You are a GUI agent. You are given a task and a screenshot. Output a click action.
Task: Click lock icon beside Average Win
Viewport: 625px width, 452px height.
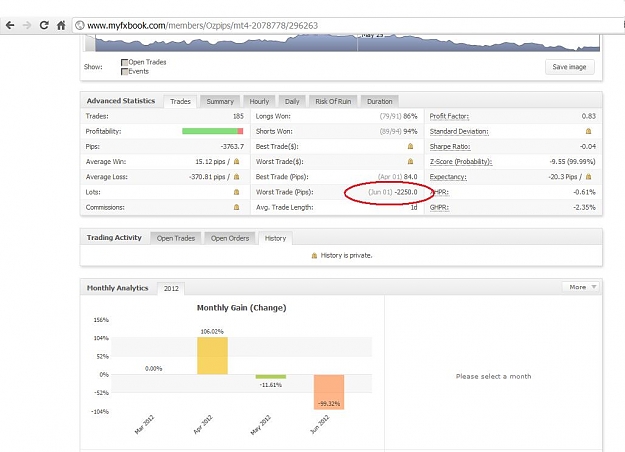pyautogui.click(x=236, y=161)
